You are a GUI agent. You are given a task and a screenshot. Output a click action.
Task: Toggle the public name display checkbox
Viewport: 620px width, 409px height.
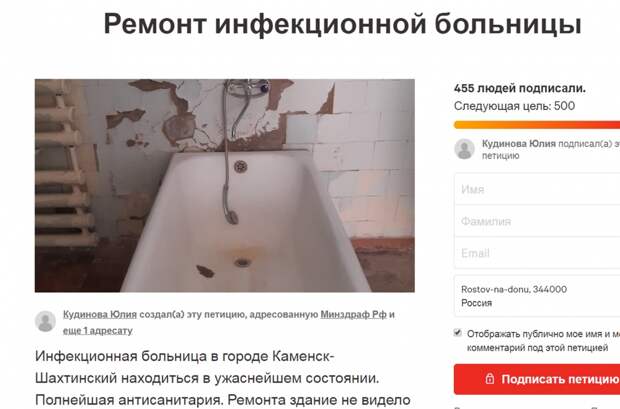click(x=457, y=333)
